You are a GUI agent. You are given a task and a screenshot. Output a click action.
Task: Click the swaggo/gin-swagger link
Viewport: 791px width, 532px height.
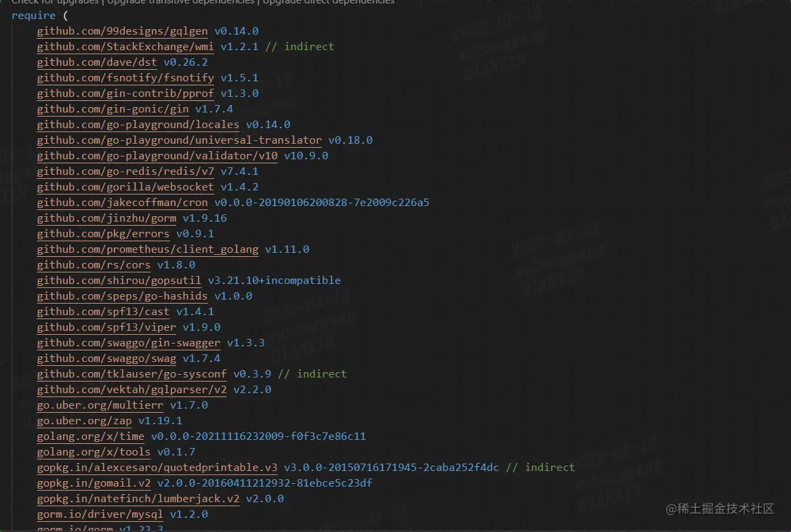click(x=129, y=344)
